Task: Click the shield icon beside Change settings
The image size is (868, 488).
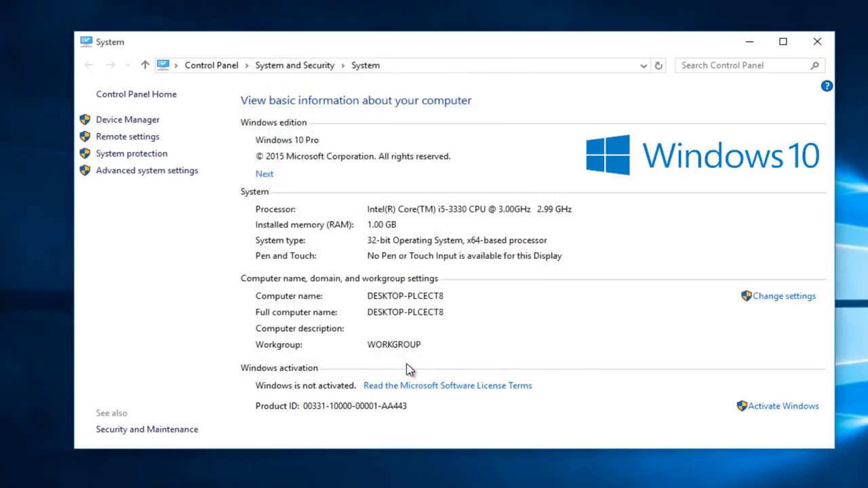Action: tap(746, 296)
